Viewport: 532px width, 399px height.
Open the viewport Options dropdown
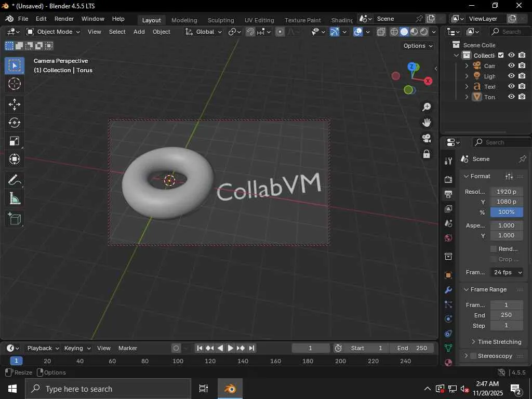point(418,46)
